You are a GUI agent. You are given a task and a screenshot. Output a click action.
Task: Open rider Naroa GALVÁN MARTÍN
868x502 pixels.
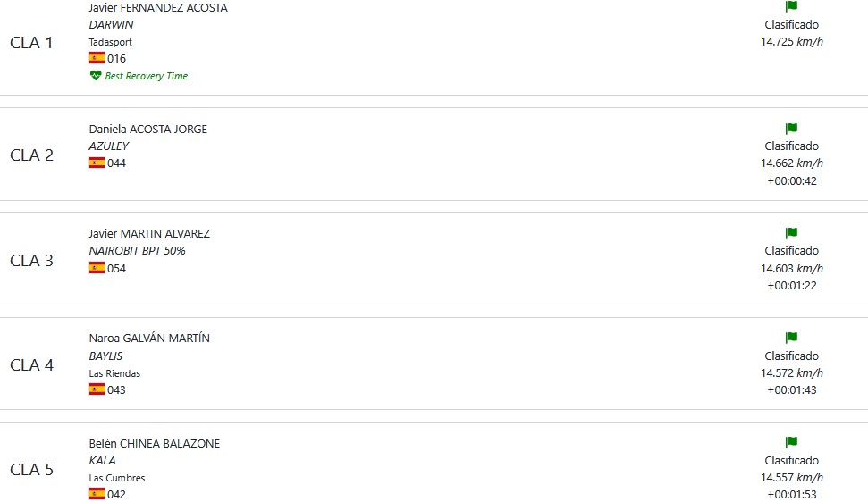click(x=149, y=339)
